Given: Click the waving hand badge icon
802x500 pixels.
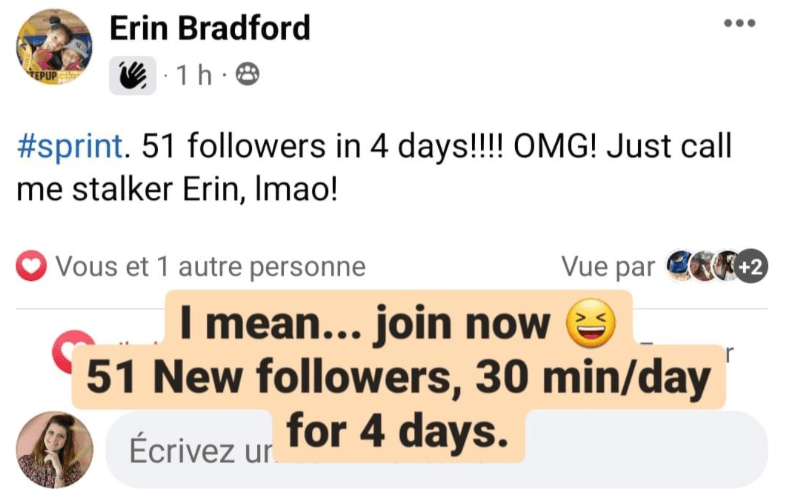Looking at the screenshot, I should pos(132,74).
